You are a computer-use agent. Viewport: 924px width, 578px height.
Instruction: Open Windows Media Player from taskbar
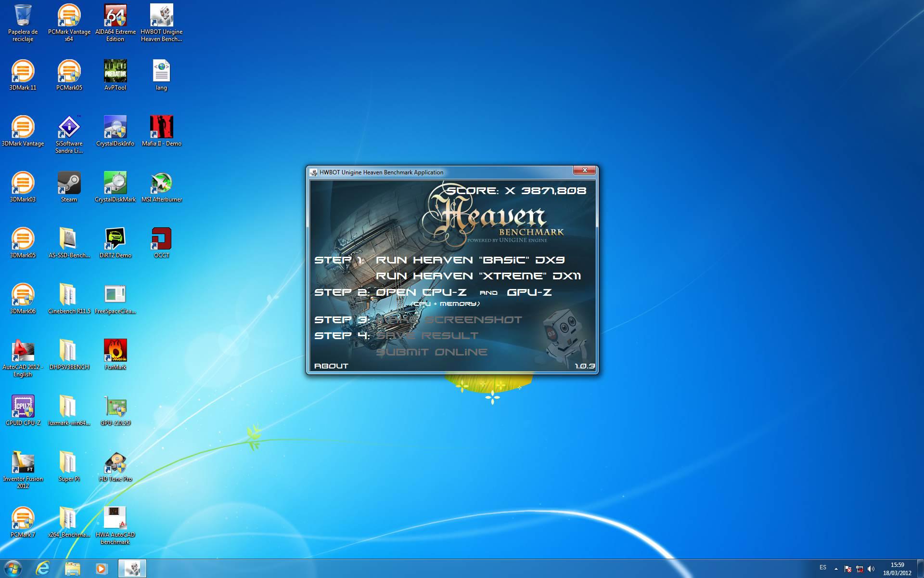click(102, 568)
